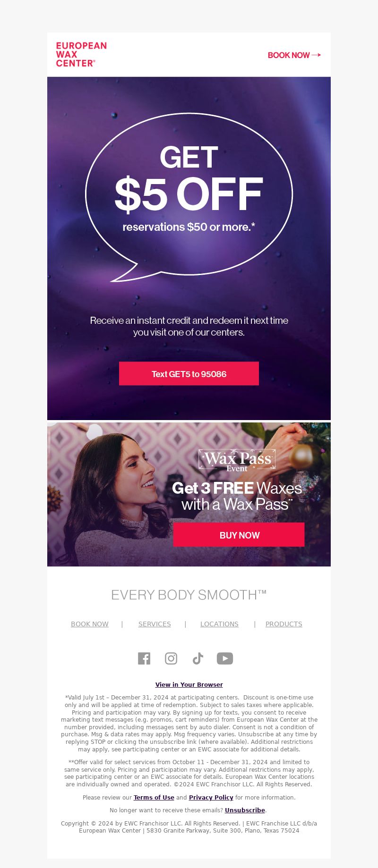Click the Unsubscribe link
The width and height of the screenshot is (378, 868).
245,810
